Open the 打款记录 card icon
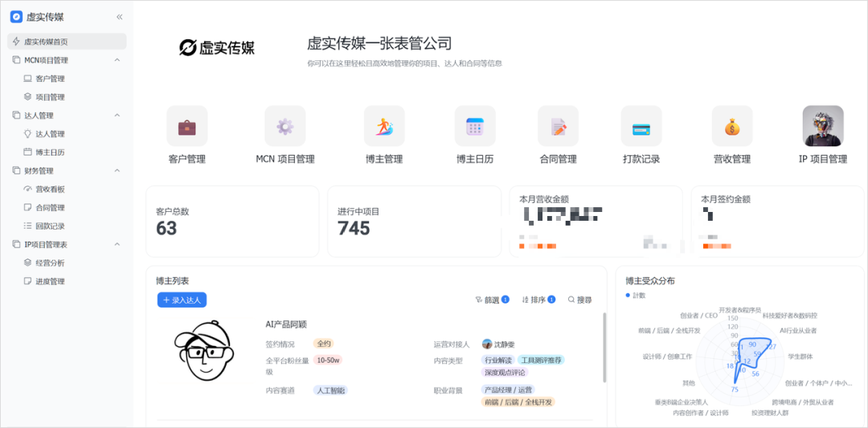The image size is (868, 428). tap(641, 126)
